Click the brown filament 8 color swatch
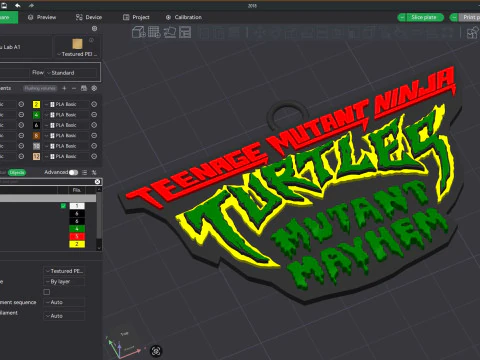The height and width of the screenshot is (360, 480). click(36, 136)
